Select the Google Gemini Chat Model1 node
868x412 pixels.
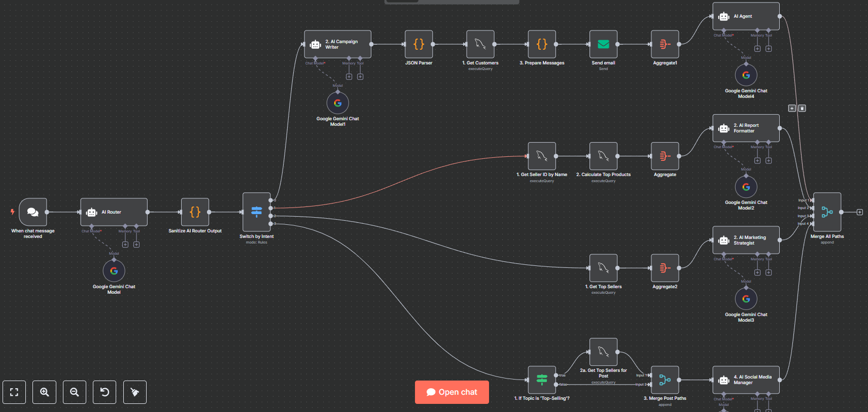click(x=338, y=103)
